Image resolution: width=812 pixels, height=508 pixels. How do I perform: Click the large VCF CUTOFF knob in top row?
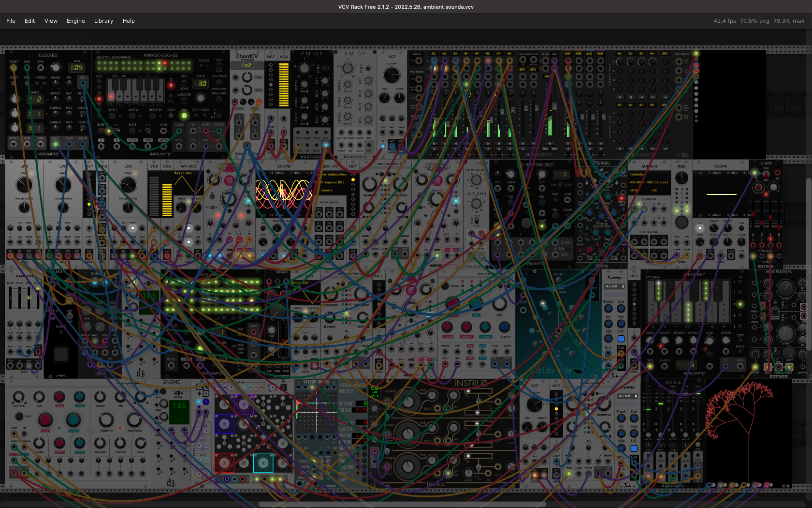(392, 75)
